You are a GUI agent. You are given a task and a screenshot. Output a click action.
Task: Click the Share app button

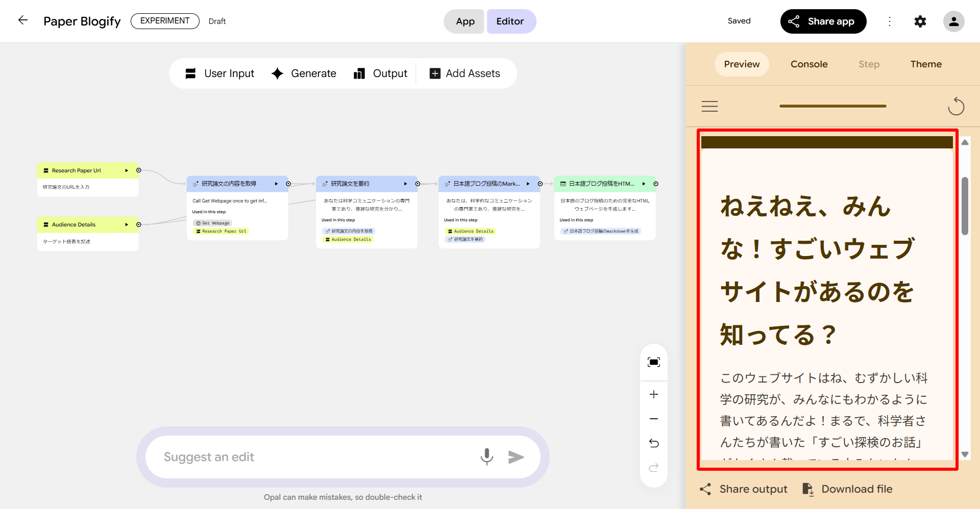pos(823,21)
